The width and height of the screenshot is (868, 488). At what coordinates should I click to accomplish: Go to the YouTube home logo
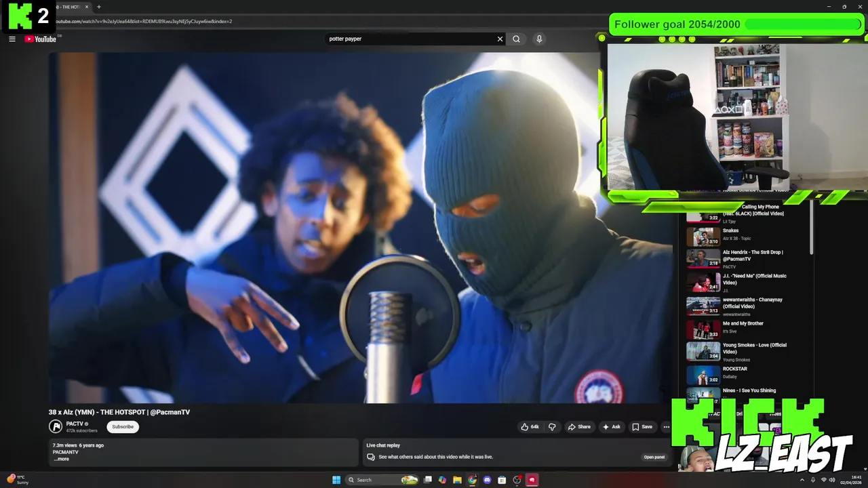pos(41,39)
